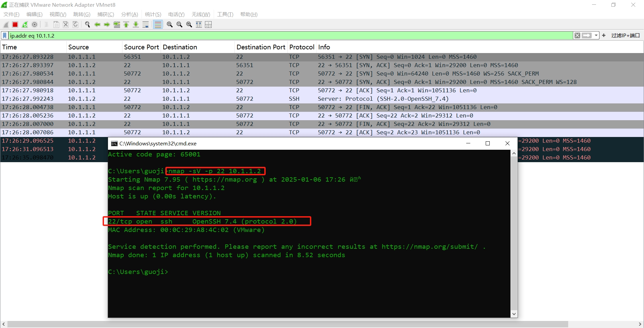644x328 pixels.
Task: Click Wireshark horizontal scrollbar right arrow
Action: [x=641, y=324]
